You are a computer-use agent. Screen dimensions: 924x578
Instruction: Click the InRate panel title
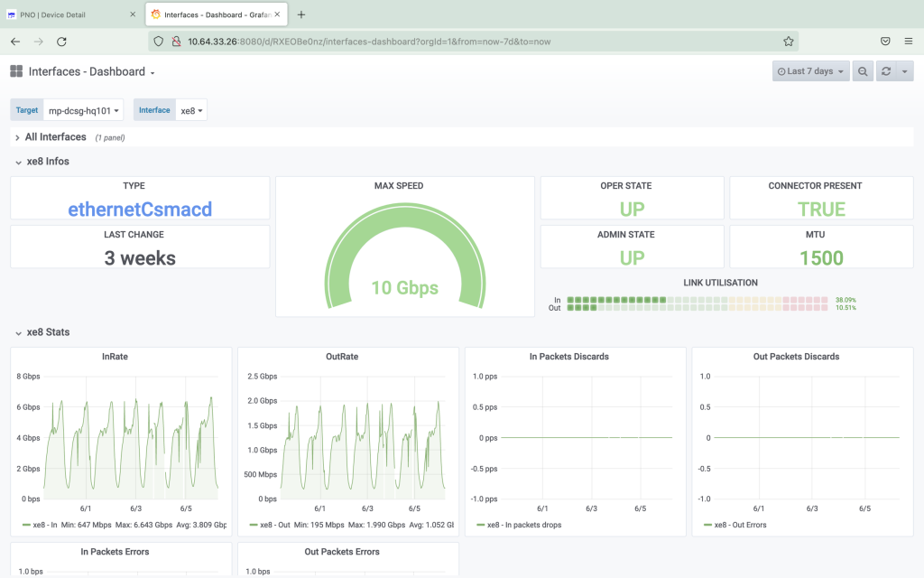tap(115, 356)
